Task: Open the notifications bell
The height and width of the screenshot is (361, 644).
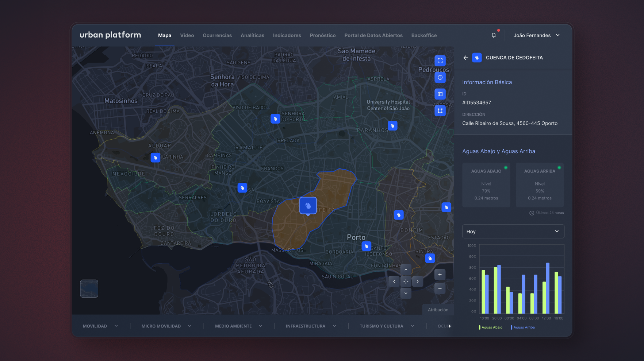Action: click(x=494, y=35)
